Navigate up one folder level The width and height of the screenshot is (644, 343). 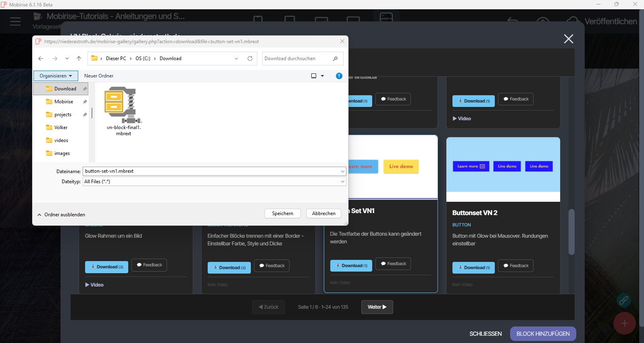click(79, 59)
